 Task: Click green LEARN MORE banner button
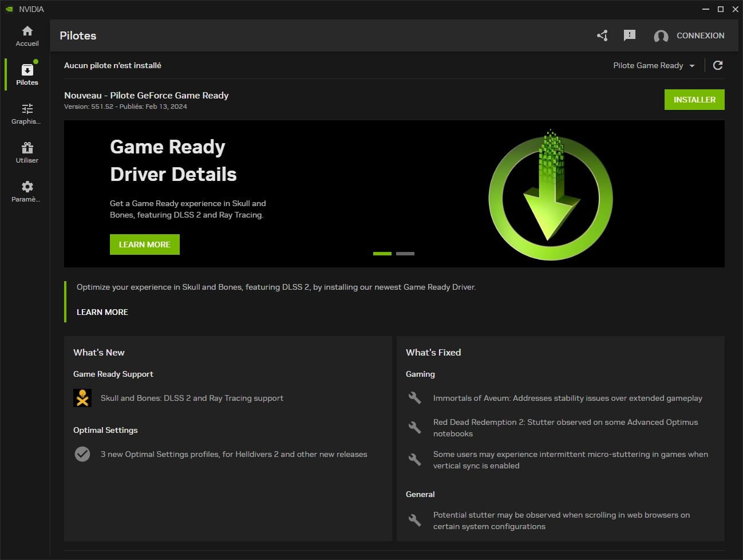(145, 244)
